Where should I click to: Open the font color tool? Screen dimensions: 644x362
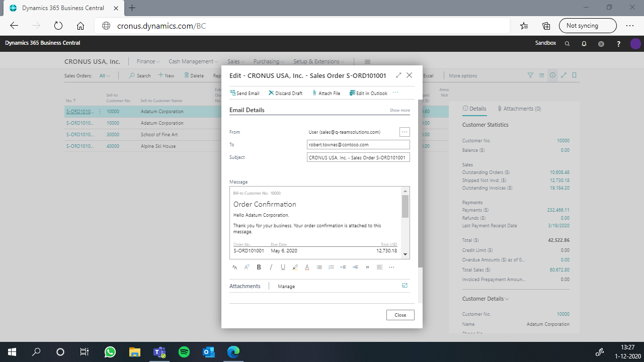(x=307, y=267)
